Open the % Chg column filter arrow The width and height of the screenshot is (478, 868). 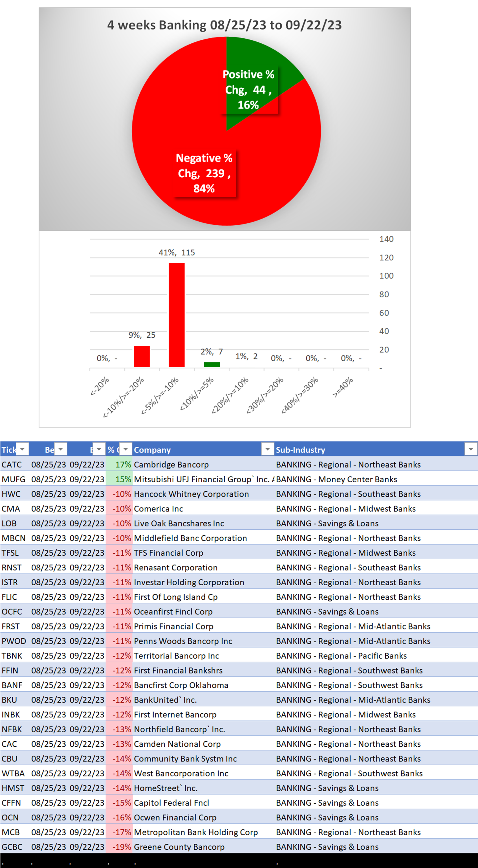[x=126, y=449]
